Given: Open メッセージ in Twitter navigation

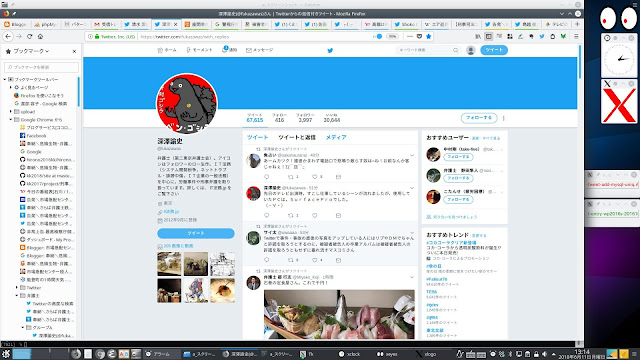Looking at the screenshot, I should point(260,50).
